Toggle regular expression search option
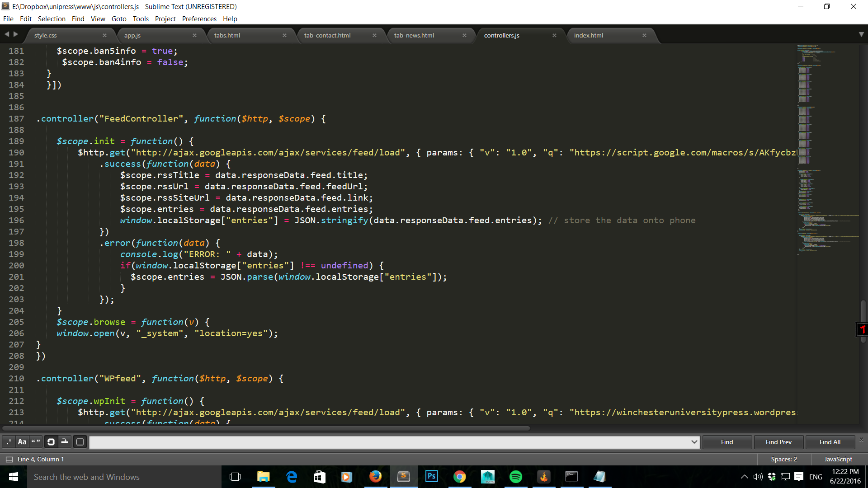The height and width of the screenshot is (488, 868). (9, 442)
